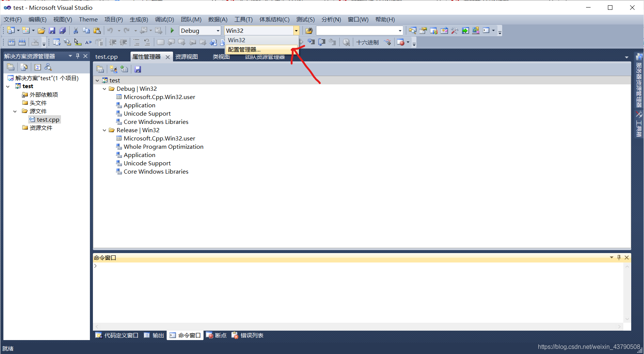The height and width of the screenshot is (354, 644).
Task: Collapse the Debug | Win32 node
Action: point(105,89)
